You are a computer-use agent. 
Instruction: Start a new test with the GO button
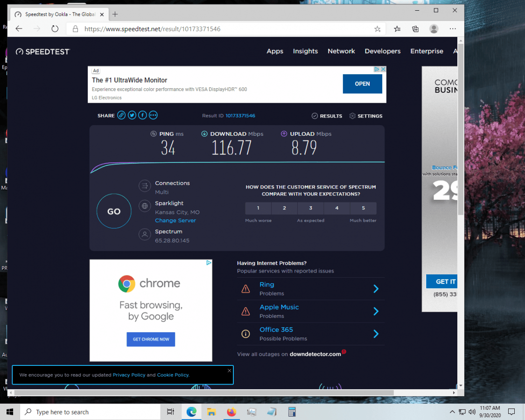(114, 211)
